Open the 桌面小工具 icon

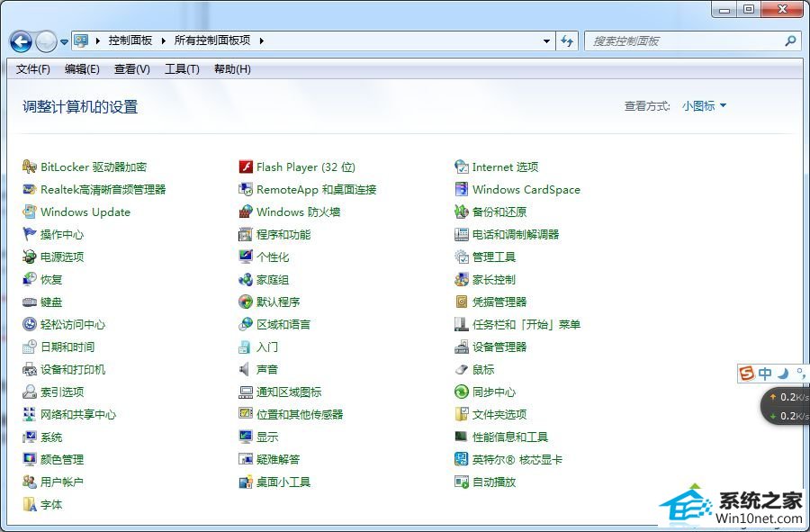pos(246,482)
